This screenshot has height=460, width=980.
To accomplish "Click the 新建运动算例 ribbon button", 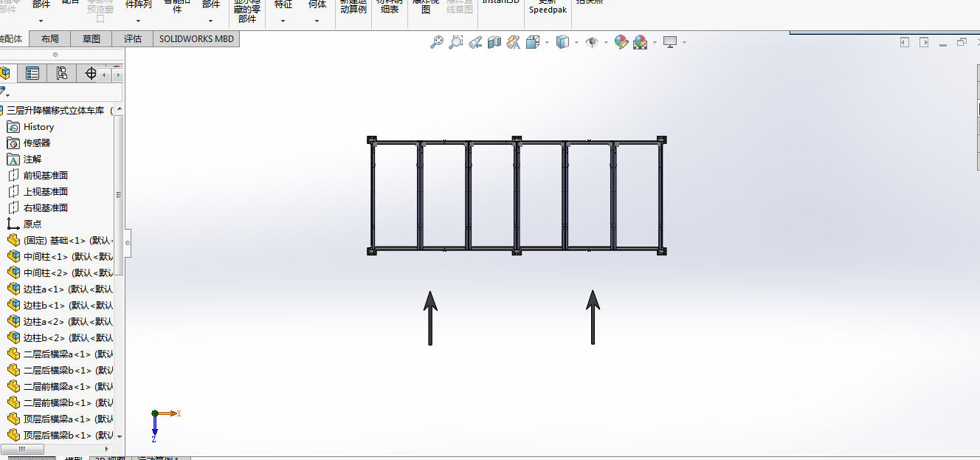I will (353, 7).
